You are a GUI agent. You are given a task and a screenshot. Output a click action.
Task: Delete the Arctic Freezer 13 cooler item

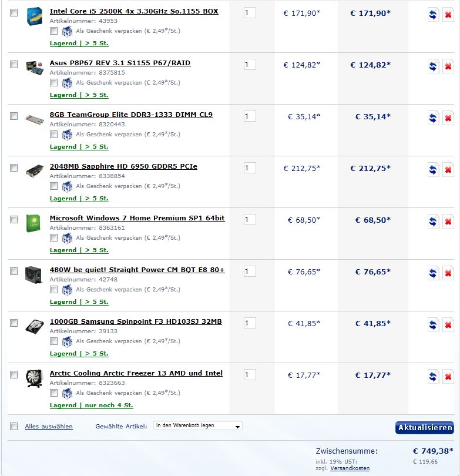pyautogui.click(x=448, y=377)
